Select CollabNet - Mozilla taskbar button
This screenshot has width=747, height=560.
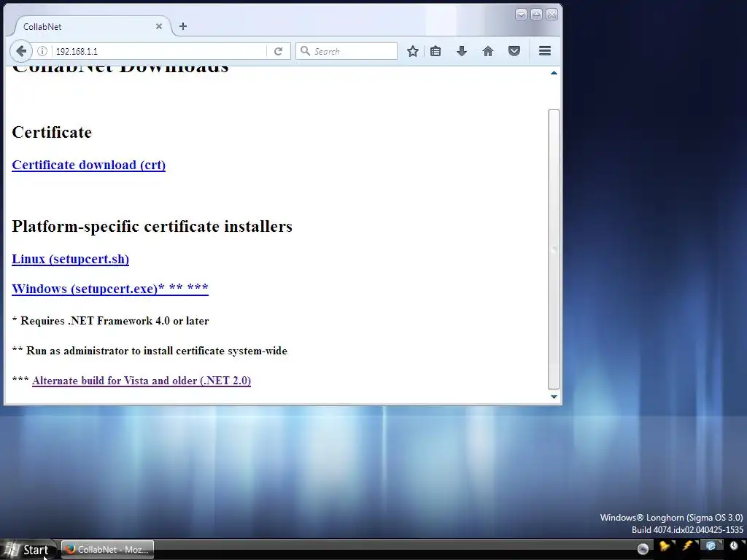click(108, 550)
